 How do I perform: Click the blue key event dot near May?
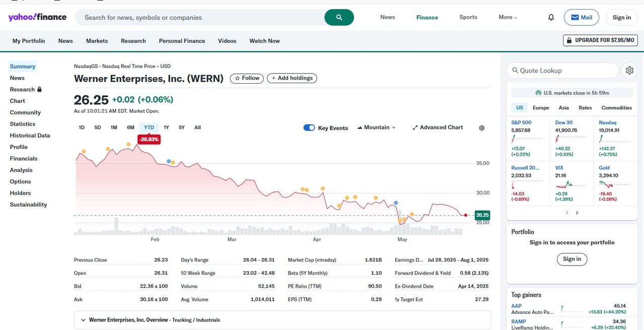pyautogui.click(x=396, y=203)
